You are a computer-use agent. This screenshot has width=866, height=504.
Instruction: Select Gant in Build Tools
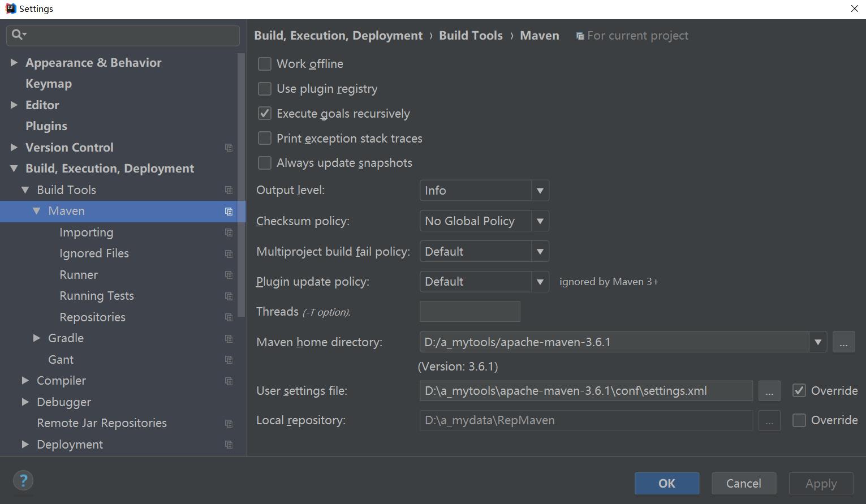(61, 360)
